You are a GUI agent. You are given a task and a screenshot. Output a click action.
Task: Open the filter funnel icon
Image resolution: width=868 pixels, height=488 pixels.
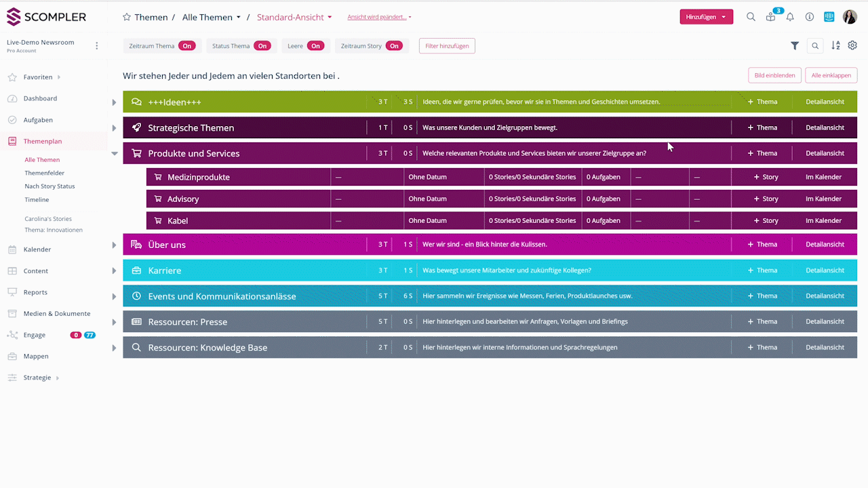(795, 45)
